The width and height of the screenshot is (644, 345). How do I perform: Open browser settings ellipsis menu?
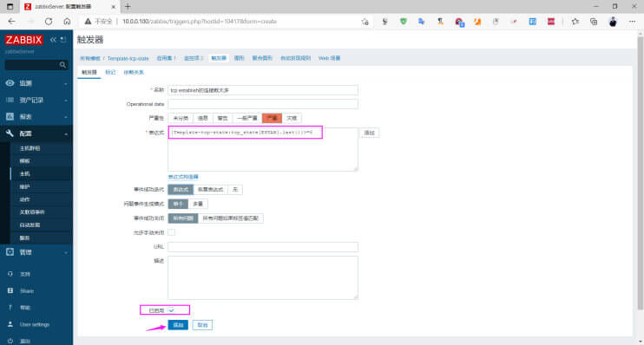click(x=632, y=22)
